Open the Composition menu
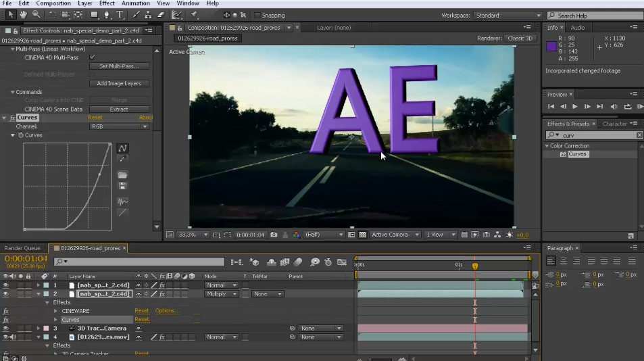644x361 pixels. click(53, 3)
